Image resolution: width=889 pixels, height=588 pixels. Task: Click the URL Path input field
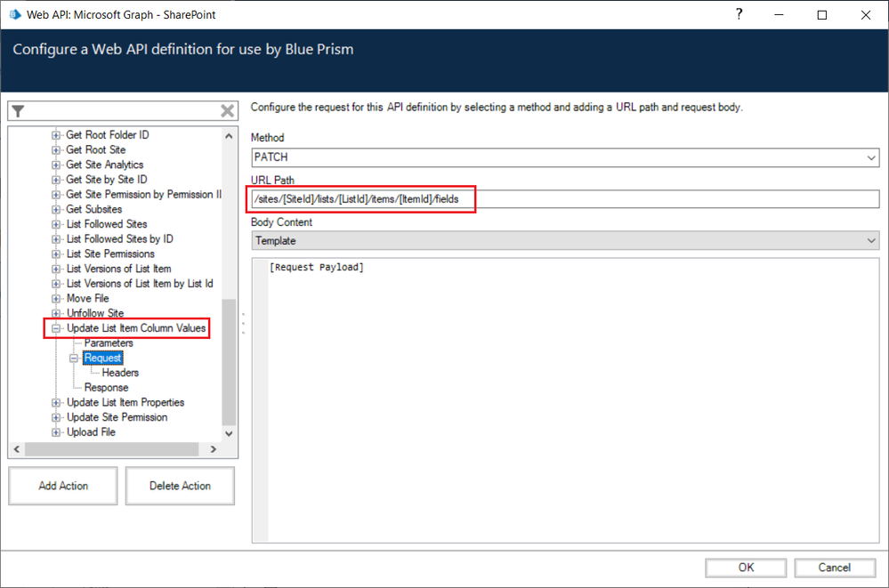(x=565, y=199)
